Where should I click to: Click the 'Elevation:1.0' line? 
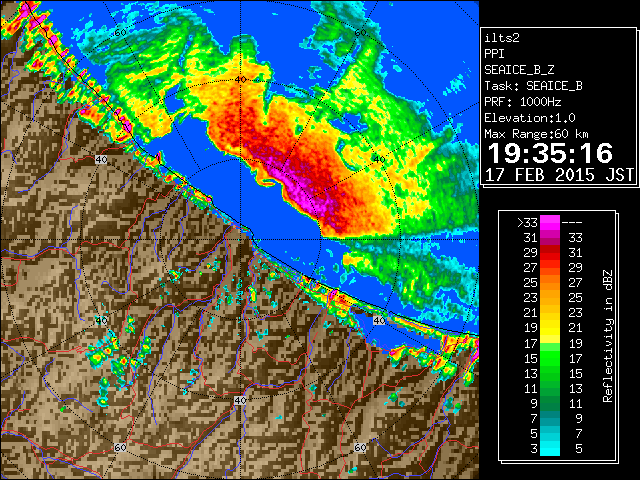530,118
